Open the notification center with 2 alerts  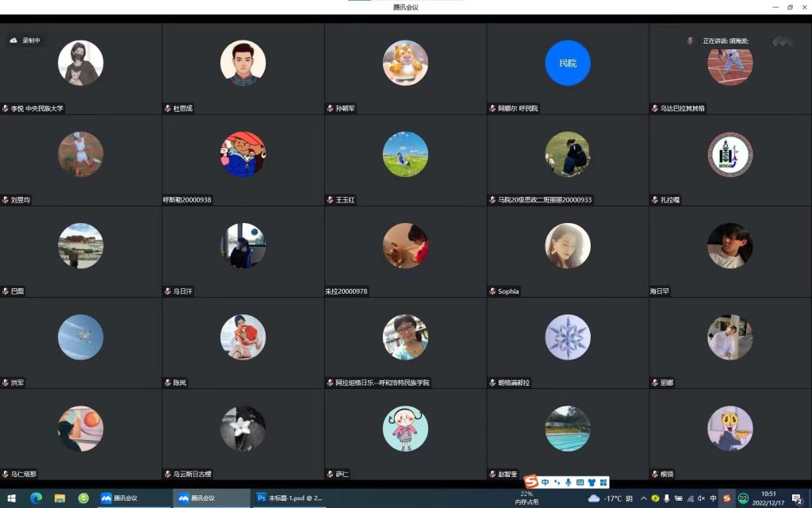(x=797, y=498)
